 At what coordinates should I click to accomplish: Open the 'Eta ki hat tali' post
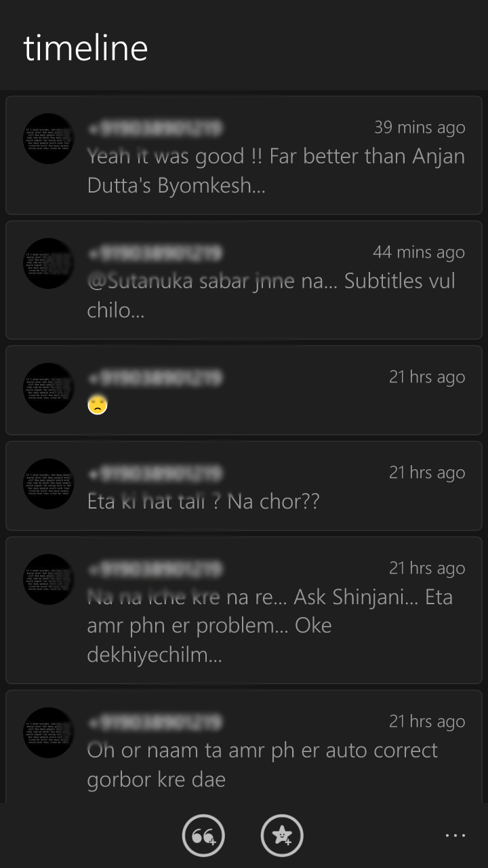tap(244, 486)
